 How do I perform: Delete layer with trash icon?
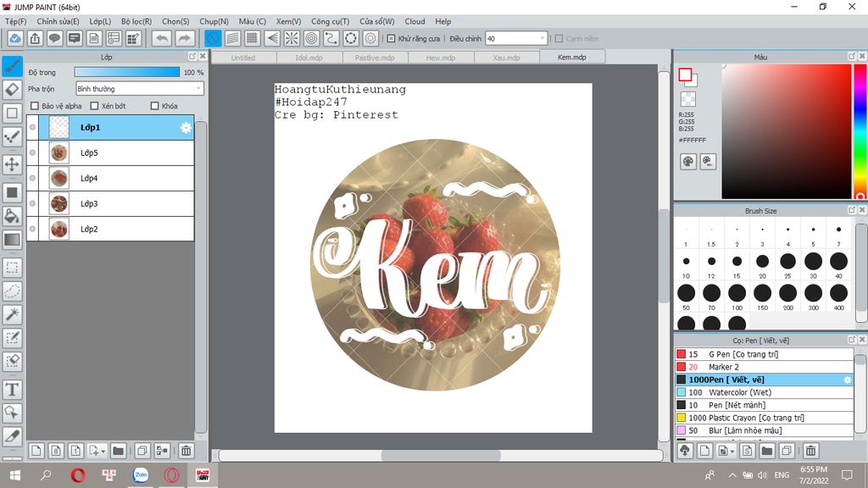pyautogui.click(x=186, y=451)
